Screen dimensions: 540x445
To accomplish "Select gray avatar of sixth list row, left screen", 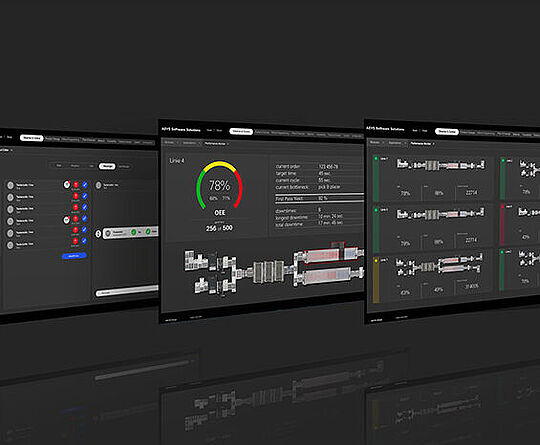I will point(10,245).
